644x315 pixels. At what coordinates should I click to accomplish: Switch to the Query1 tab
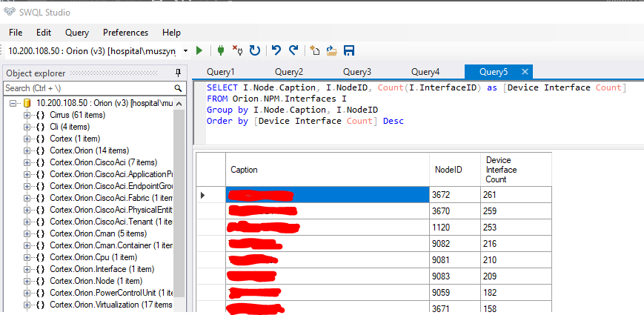[221, 72]
